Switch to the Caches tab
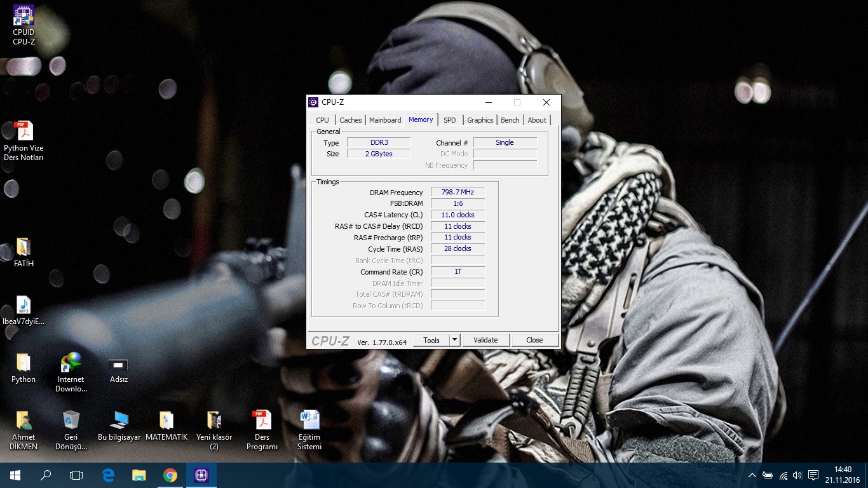The height and width of the screenshot is (488, 868). (350, 120)
